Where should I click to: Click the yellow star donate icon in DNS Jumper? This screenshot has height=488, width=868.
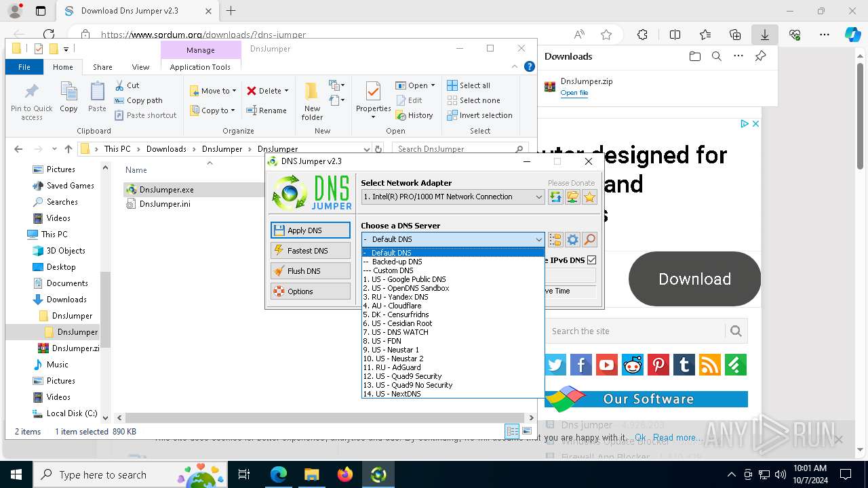[x=589, y=197]
